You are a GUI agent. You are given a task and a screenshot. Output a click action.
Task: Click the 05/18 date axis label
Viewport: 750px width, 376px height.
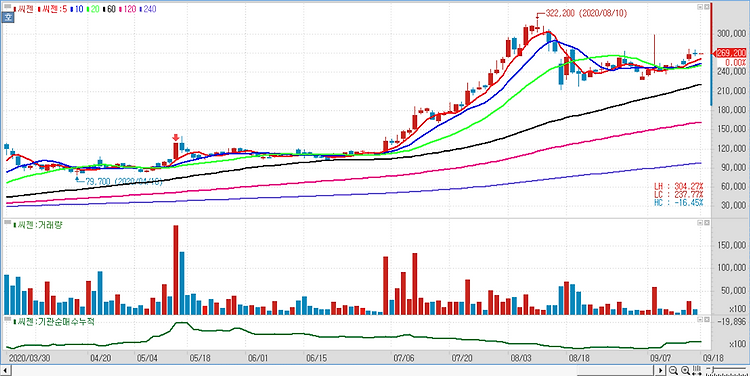[199, 358]
